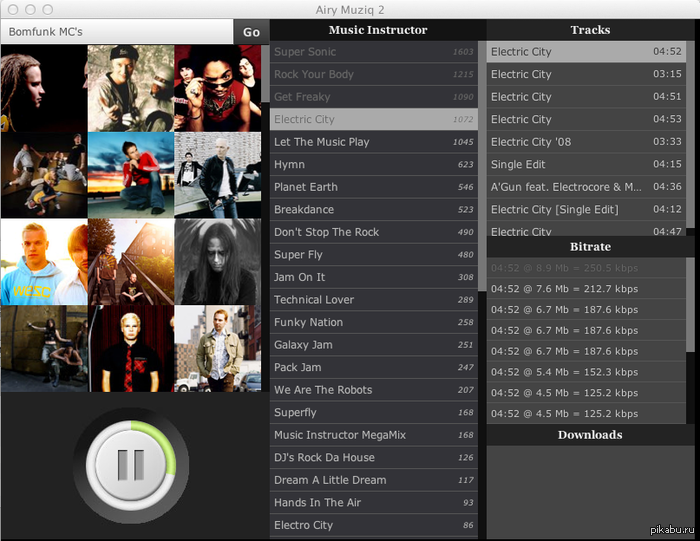
Task: Select the sunset sky artist thumbnail
Action: 130,175
